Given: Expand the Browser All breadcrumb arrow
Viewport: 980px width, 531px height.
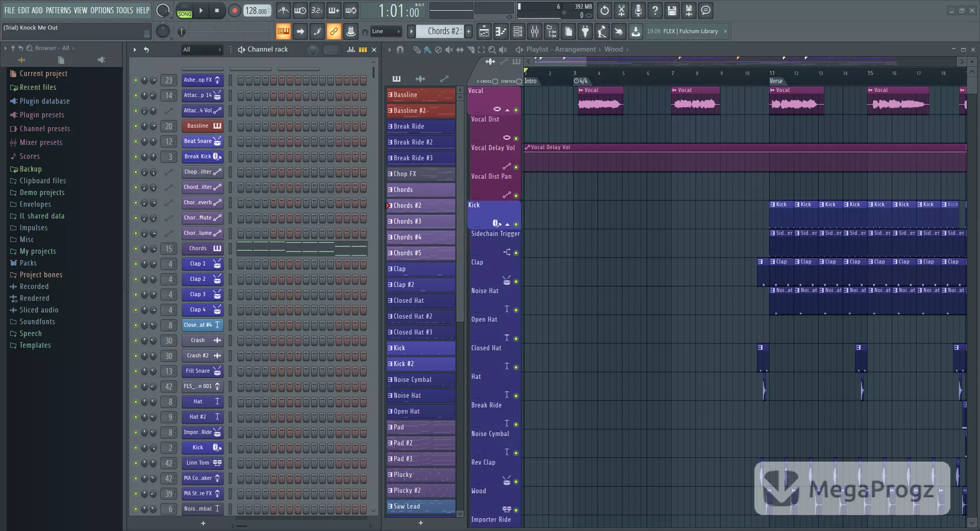Looking at the screenshot, I should click(x=73, y=48).
